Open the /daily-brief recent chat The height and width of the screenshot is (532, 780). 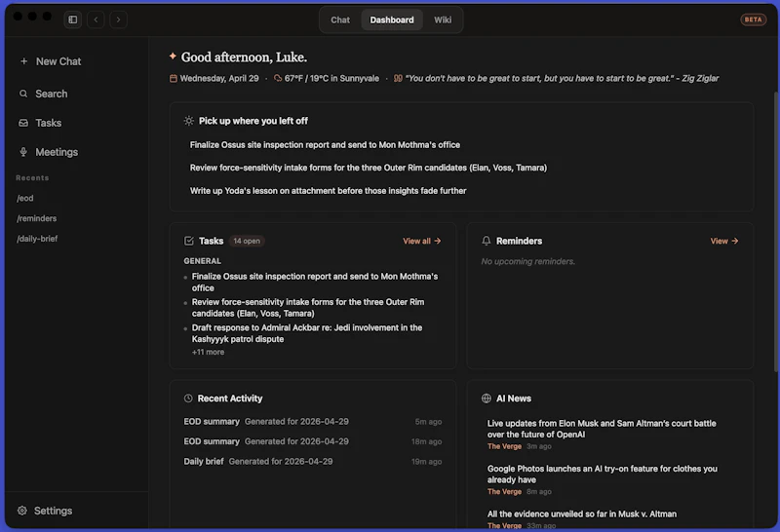click(37, 239)
